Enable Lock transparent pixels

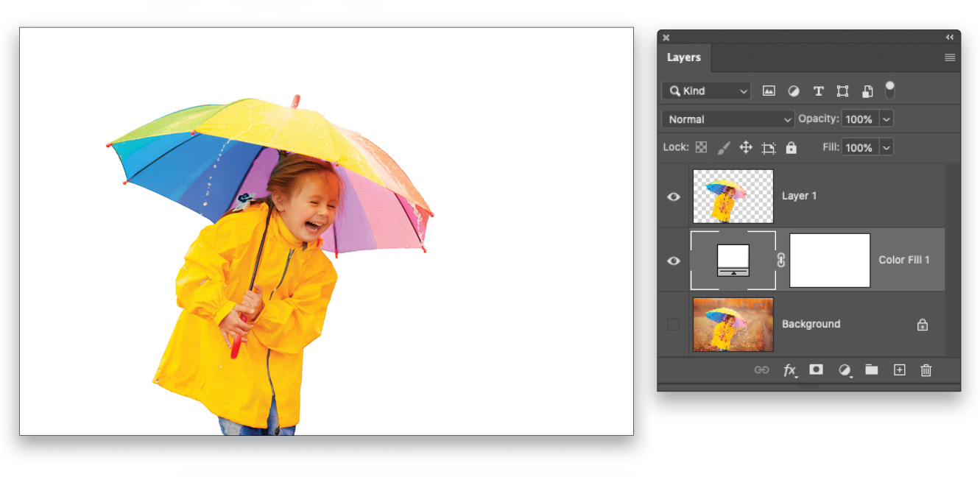(700, 147)
